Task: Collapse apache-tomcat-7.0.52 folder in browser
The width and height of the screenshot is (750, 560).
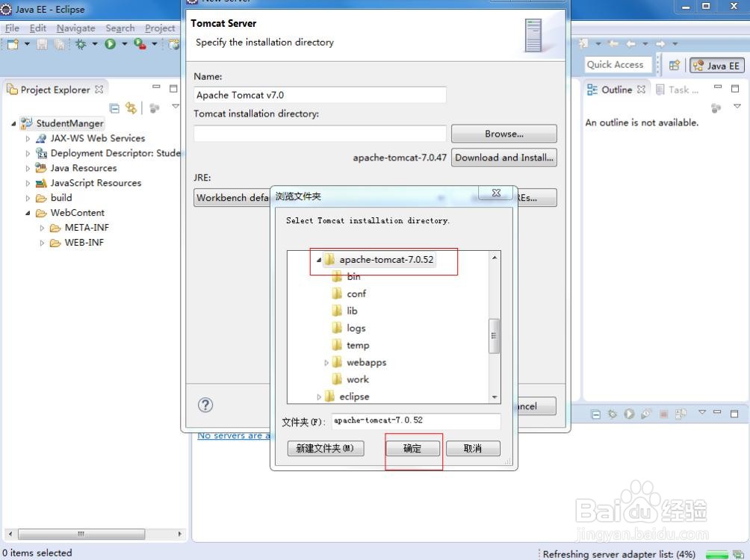Action: (x=318, y=260)
